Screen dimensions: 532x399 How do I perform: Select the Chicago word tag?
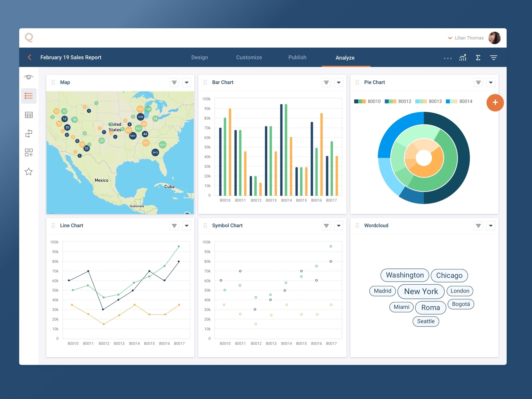449,275
